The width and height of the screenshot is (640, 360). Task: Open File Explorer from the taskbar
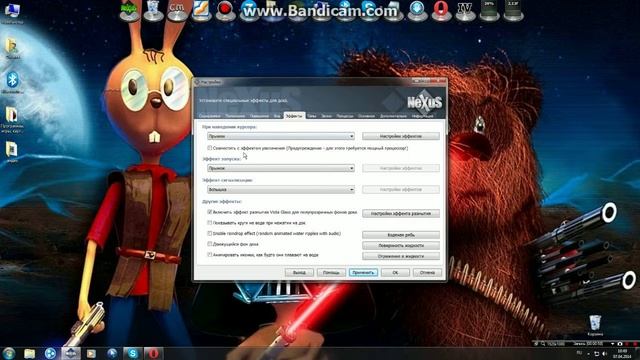[x=29, y=353]
